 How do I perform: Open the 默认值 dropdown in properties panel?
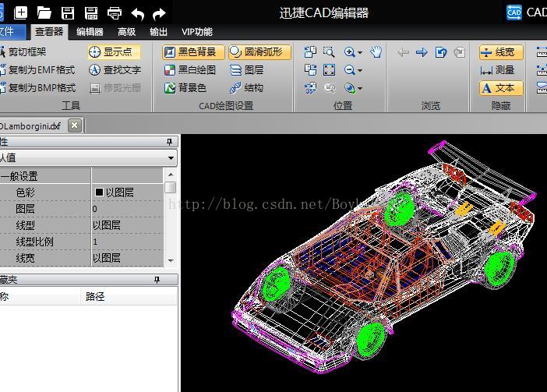(171, 157)
